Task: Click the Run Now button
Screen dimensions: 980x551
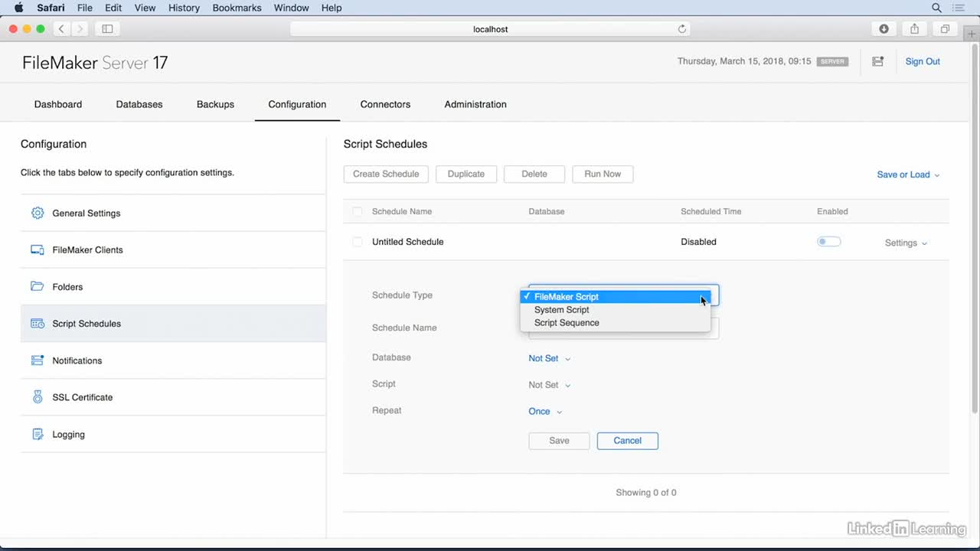Action: point(603,174)
